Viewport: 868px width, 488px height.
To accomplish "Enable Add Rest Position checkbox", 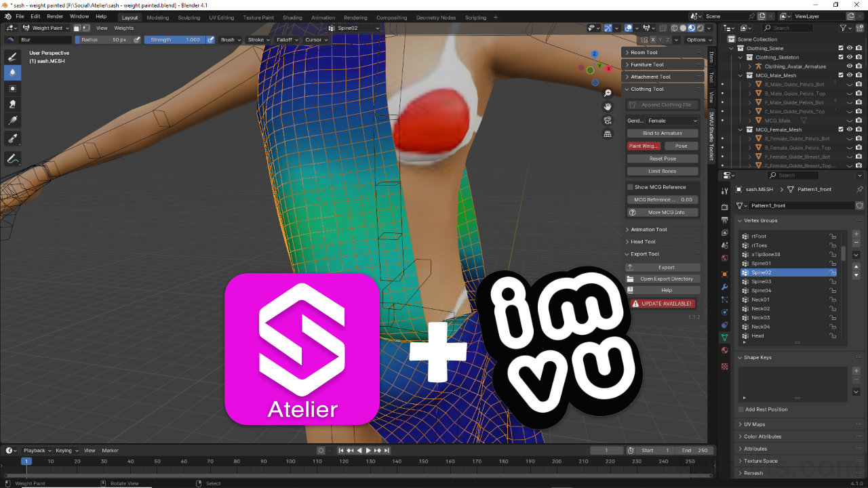I will [741, 409].
